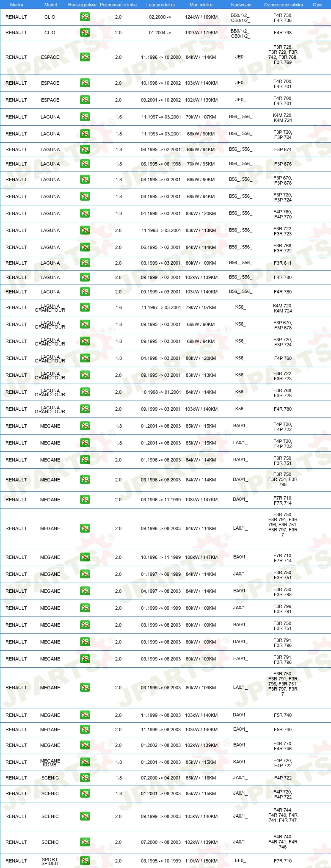Click the fuel icon for Laguna 1.6 B56_ row
Image resolution: width=331 pixels, height=868 pixels.
85,117
